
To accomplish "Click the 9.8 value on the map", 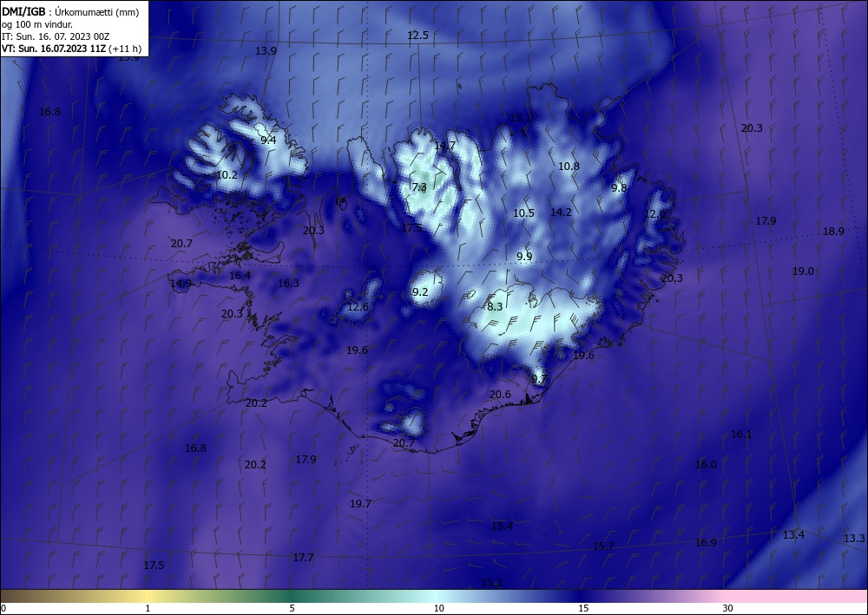I will tap(619, 188).
